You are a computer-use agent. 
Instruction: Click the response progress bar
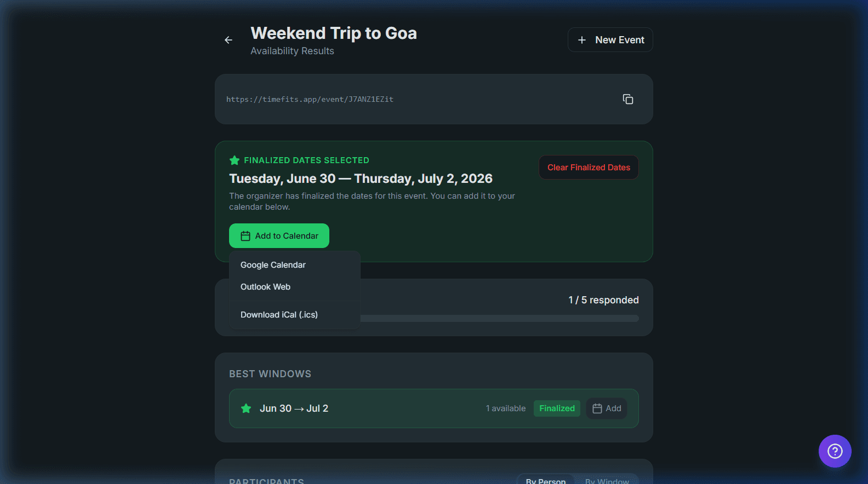point(500,319)
